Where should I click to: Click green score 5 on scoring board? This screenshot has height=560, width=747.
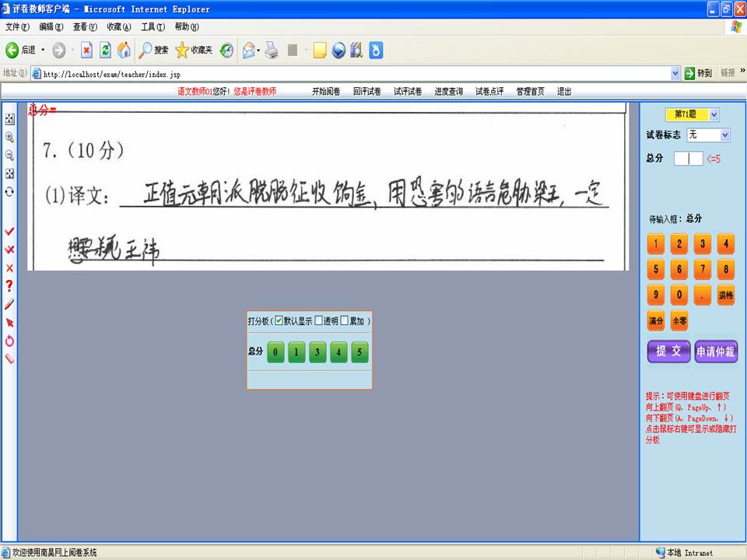[359, 352]
